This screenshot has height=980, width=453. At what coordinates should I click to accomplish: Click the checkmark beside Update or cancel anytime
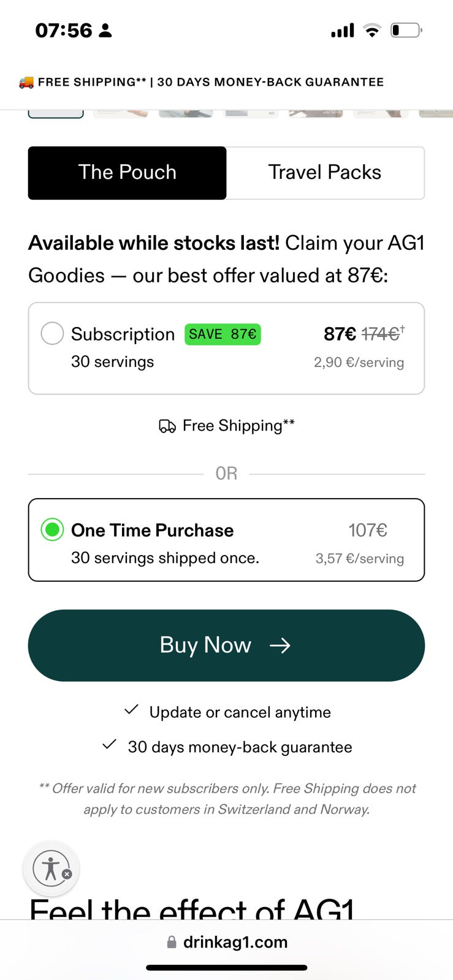[x=131, y=710]
